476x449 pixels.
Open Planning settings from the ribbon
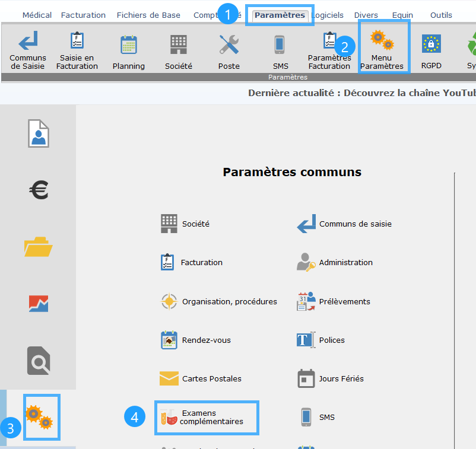pyautogui.click(x=128, y=52)
